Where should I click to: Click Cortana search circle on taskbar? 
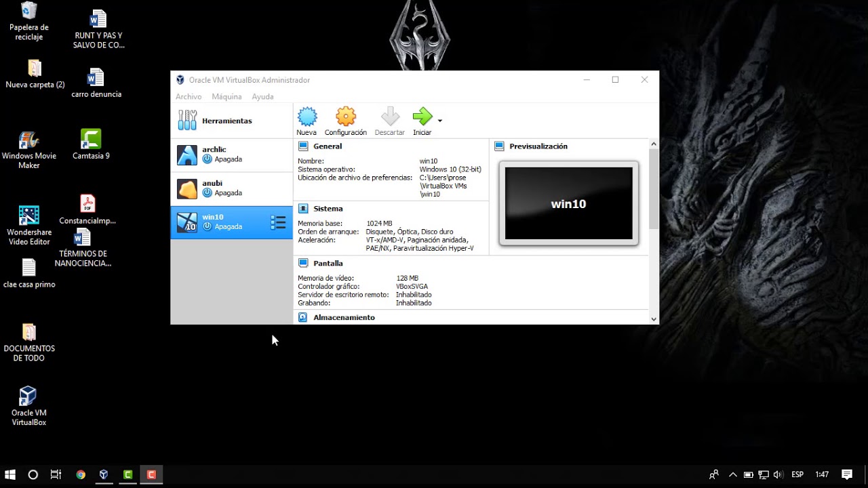coord(33,474)
